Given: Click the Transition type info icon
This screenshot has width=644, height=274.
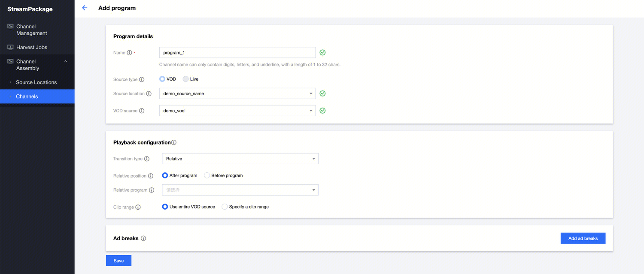Looking at the screenshot, I should tap(147, 159).
